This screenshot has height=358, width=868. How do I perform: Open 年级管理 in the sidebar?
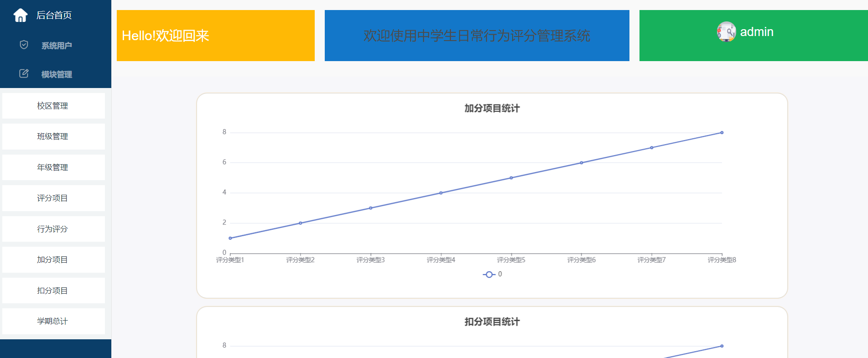[53, 167]
